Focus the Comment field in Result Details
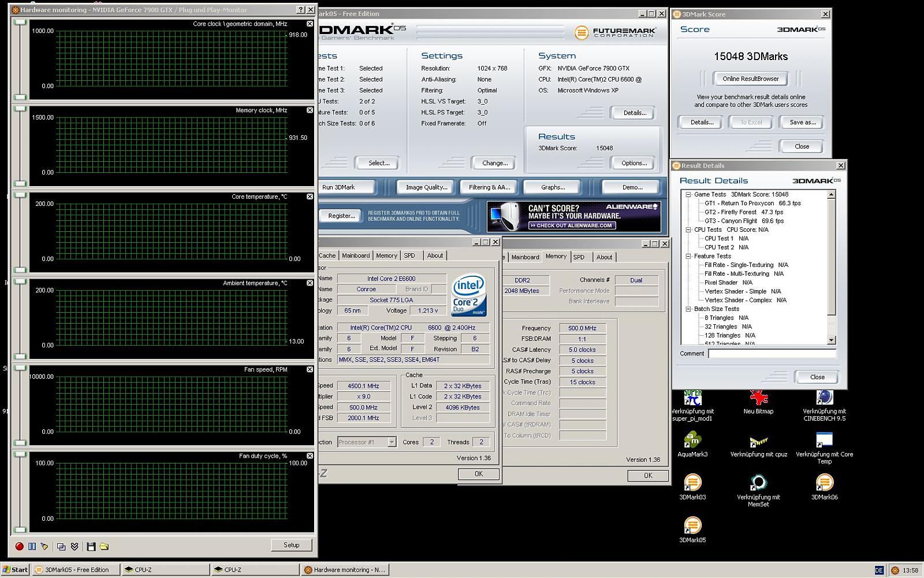924x578 pixels. pos(772,353)
